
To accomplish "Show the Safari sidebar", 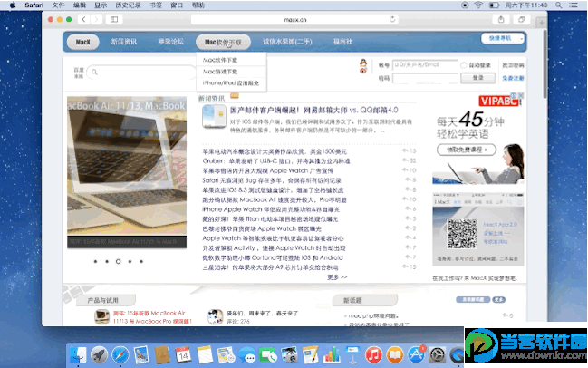I will (x=114, y=19).
